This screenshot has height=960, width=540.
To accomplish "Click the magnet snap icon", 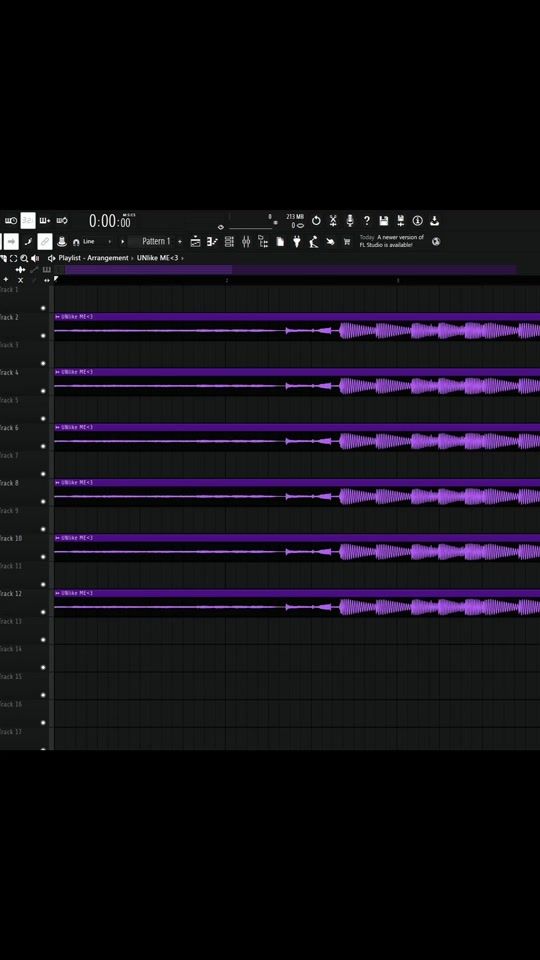I will pos(76,242).
